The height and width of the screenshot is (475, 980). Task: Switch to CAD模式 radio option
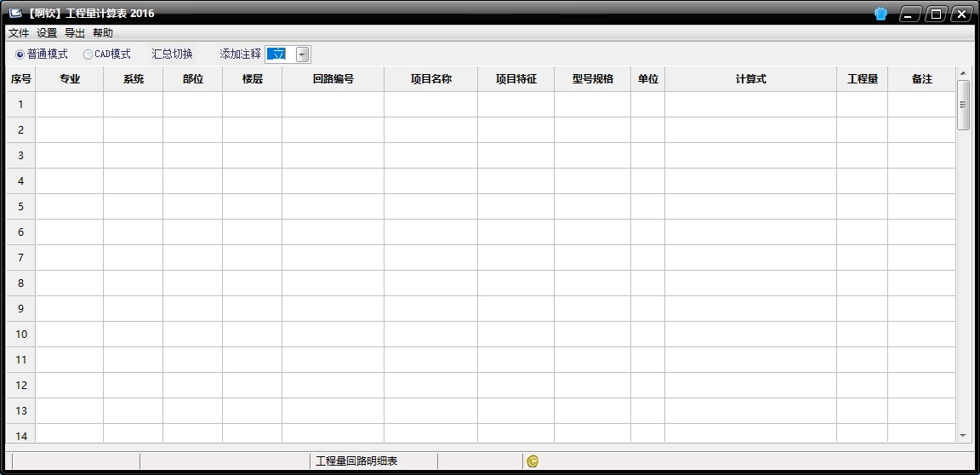coord(88,54)
